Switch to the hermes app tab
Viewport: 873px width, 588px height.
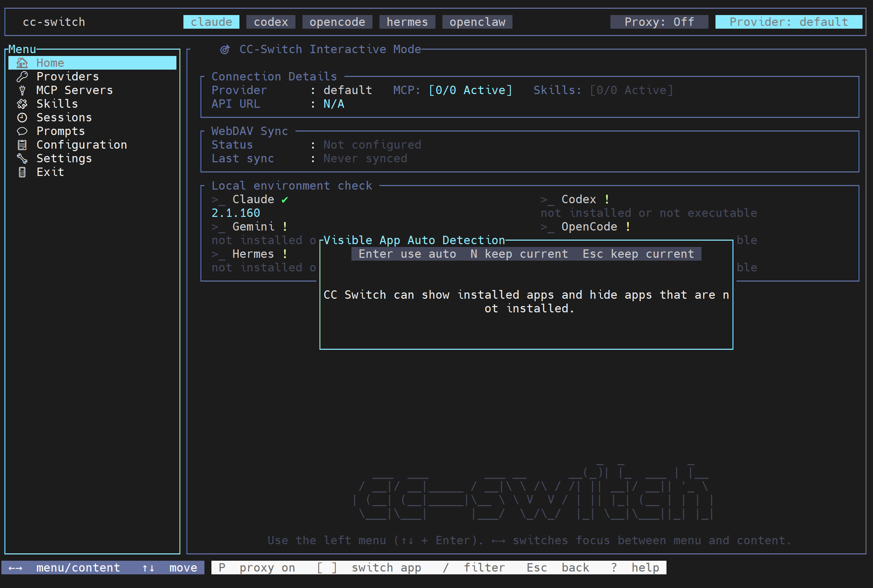coord(407,22)
